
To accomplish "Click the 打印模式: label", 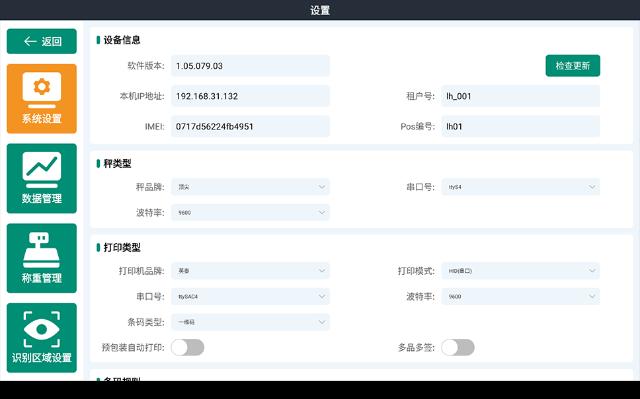I will coord(416,271).
